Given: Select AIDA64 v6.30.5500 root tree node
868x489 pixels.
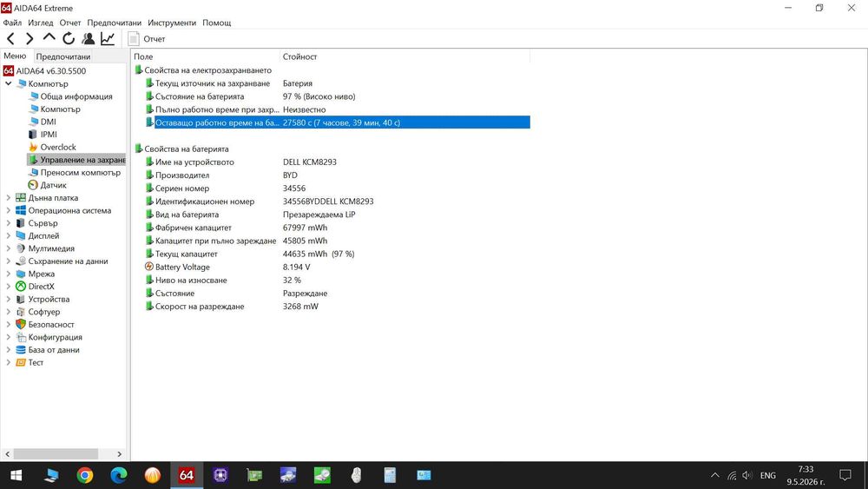Looking at the screenshot, I should (51, 71).
